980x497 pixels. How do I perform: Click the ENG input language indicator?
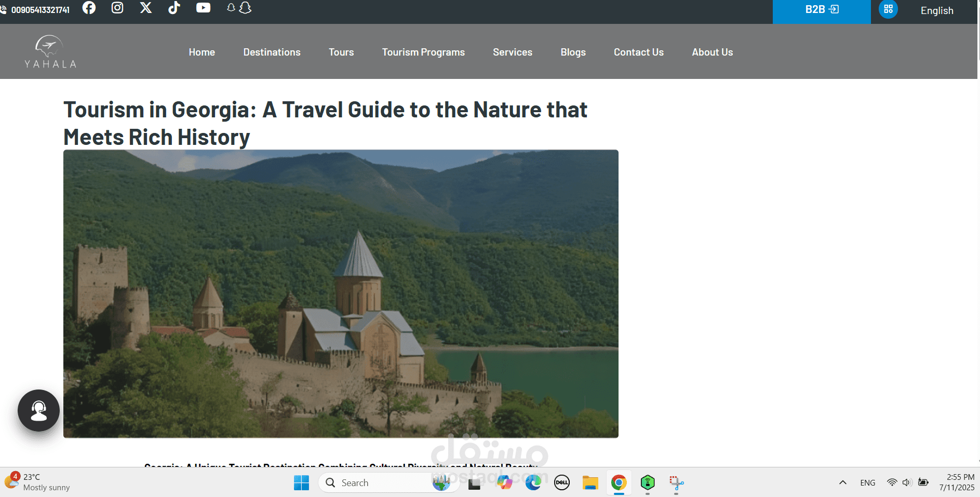coord(867,483)
